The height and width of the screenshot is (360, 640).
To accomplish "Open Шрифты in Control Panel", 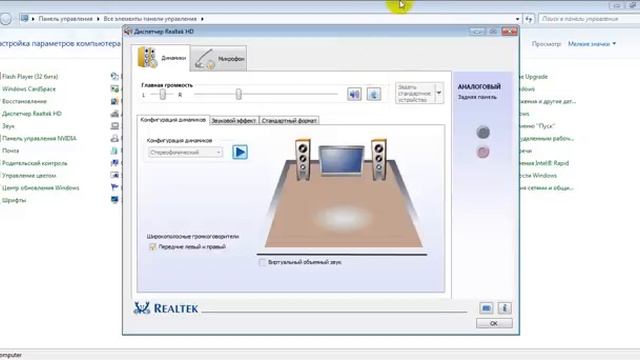I will [x=14, y=200].
